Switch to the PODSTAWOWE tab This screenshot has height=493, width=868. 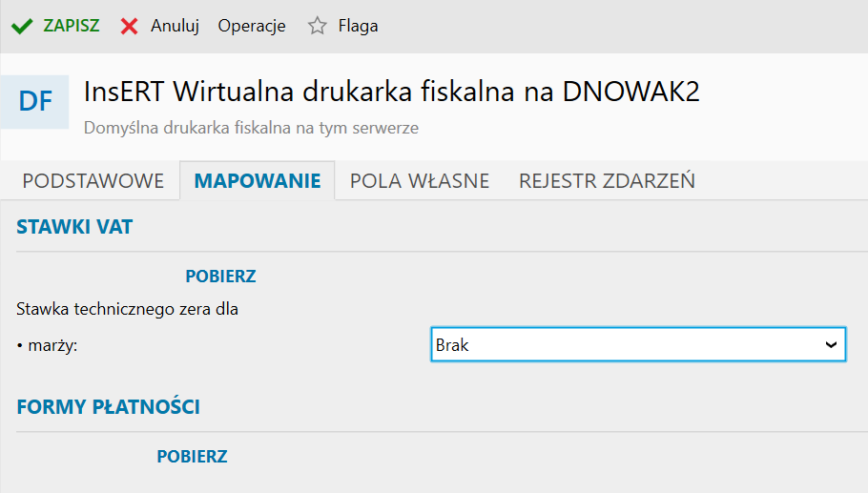(x=93, y=181)
